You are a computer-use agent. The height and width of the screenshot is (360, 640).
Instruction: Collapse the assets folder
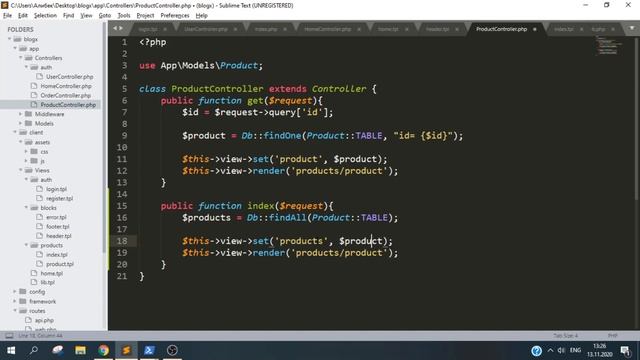[21, 142]
